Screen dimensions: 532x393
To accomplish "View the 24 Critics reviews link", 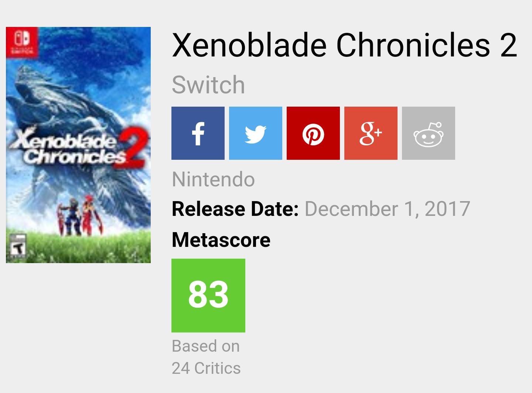I will click(x=206, y=368).
